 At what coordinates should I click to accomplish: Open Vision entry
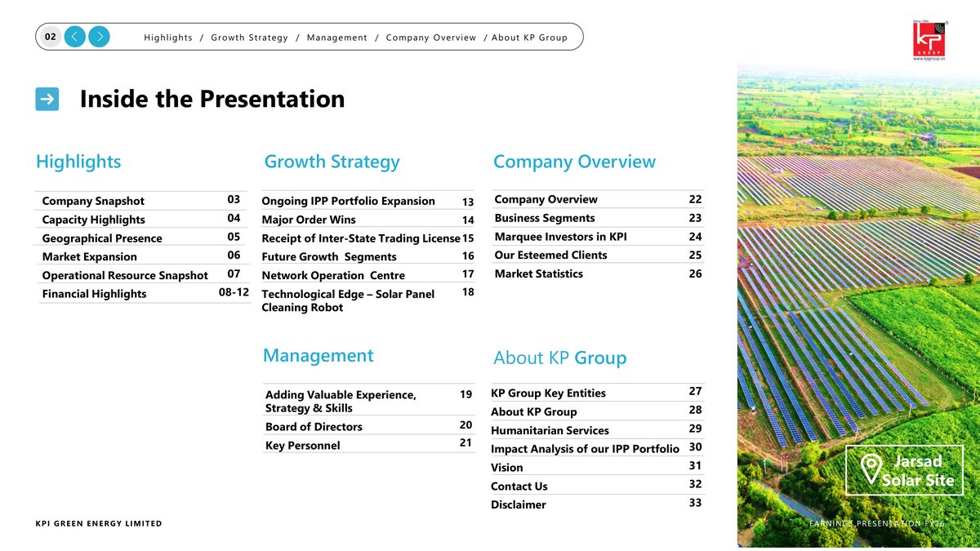pos(507,468)
